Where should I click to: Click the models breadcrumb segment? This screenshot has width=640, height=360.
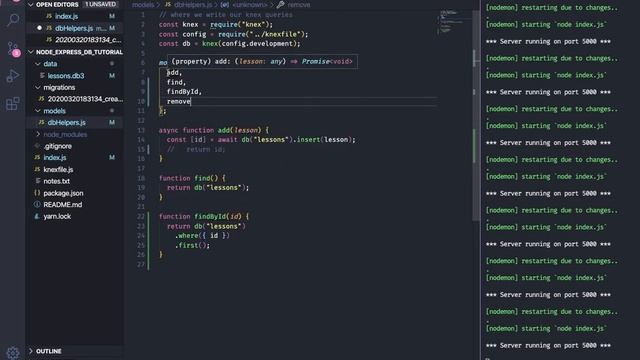[143, 5]
